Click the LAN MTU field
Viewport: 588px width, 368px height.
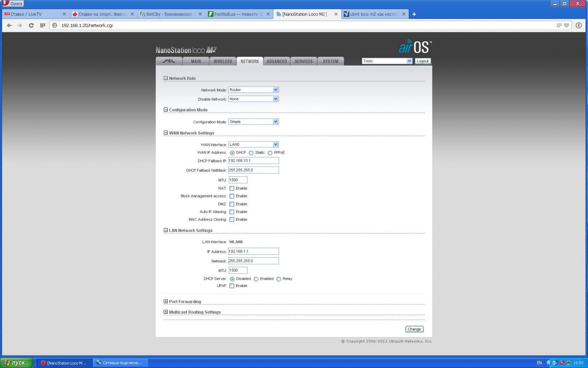[x=238, y=270]
